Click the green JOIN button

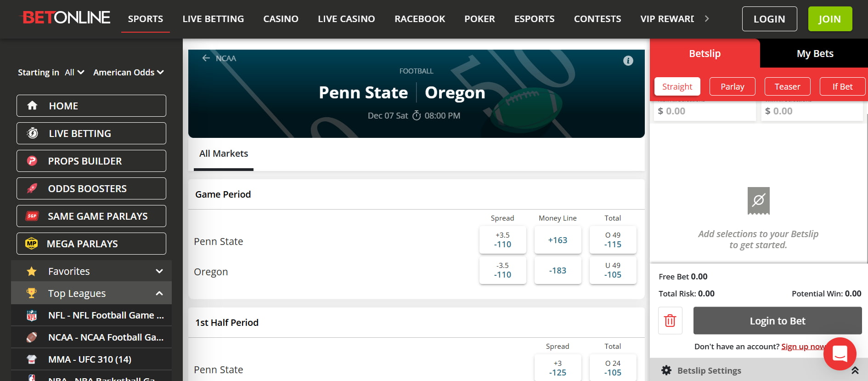(x=830, y=19)
